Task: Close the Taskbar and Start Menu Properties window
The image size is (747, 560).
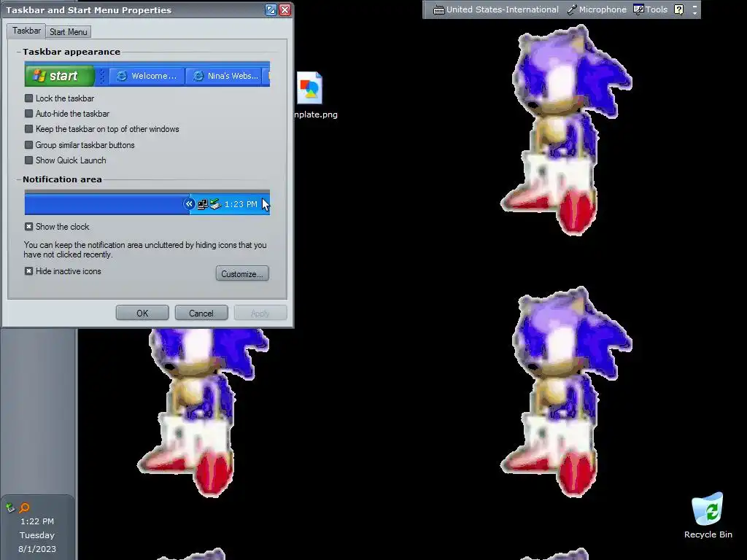Action: (285, 10)
